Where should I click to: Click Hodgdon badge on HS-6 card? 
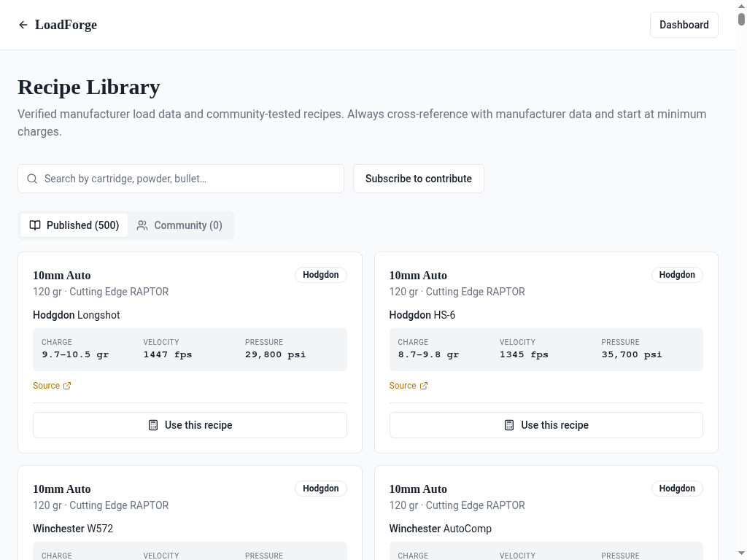tap(677, 275)
